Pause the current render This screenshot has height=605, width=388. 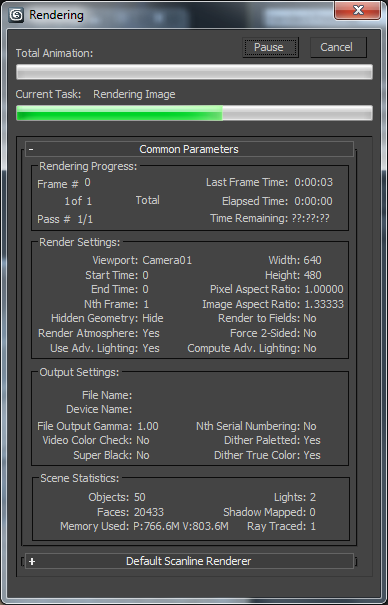click(270, 47)
